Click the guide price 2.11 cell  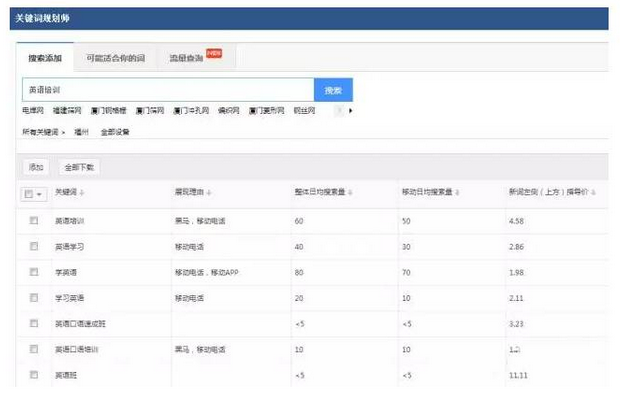tap(516, 298)
